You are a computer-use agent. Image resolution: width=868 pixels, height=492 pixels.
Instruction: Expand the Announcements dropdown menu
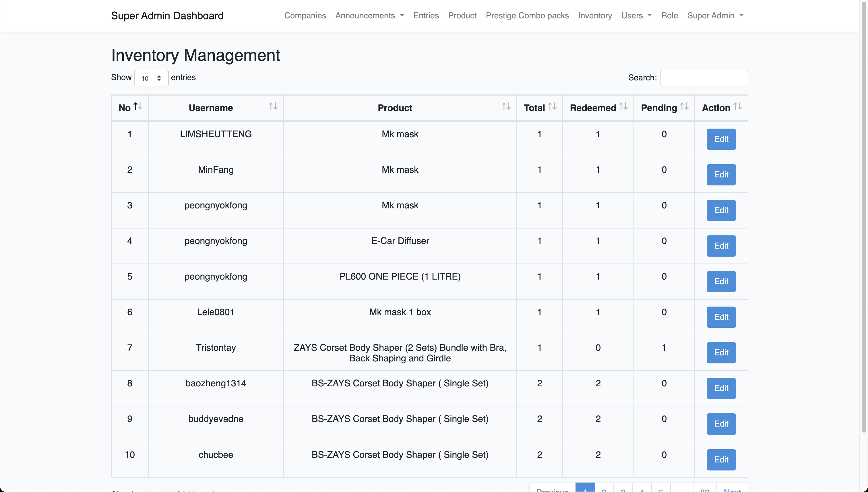click(369, 16)
